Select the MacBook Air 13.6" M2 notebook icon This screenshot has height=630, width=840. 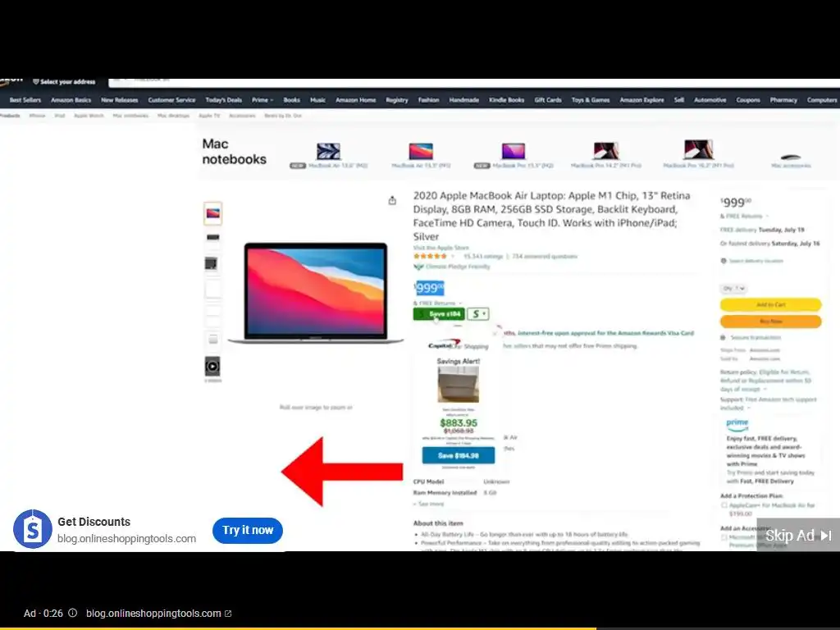[328, 151]
